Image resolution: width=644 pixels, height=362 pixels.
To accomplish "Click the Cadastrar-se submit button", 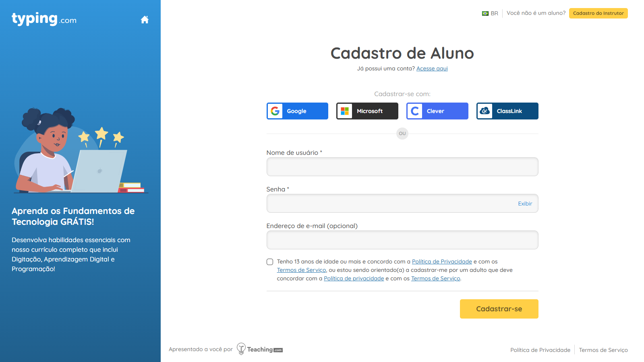I will click(x=499, y=309).
